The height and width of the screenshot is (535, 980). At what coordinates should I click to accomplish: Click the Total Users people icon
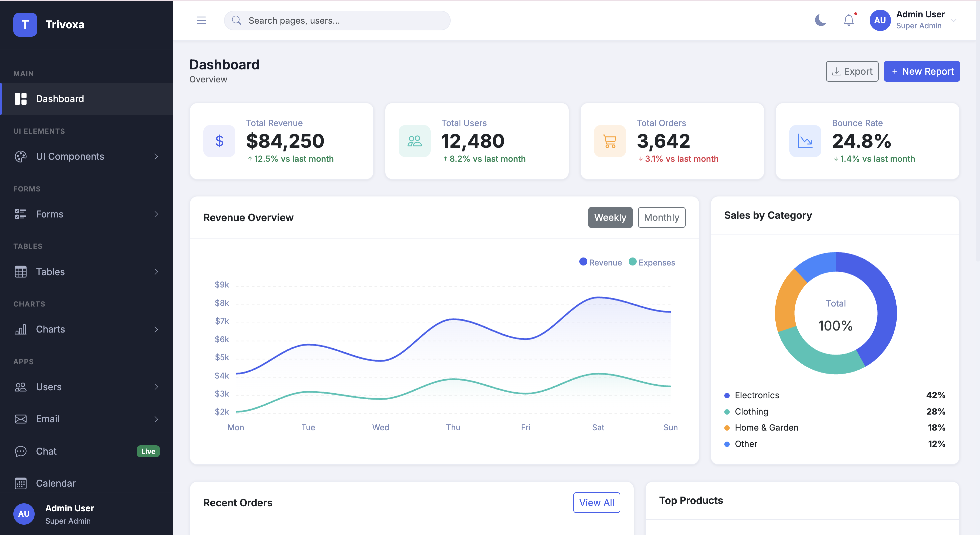pyautogui.click(x=414, y=141)
